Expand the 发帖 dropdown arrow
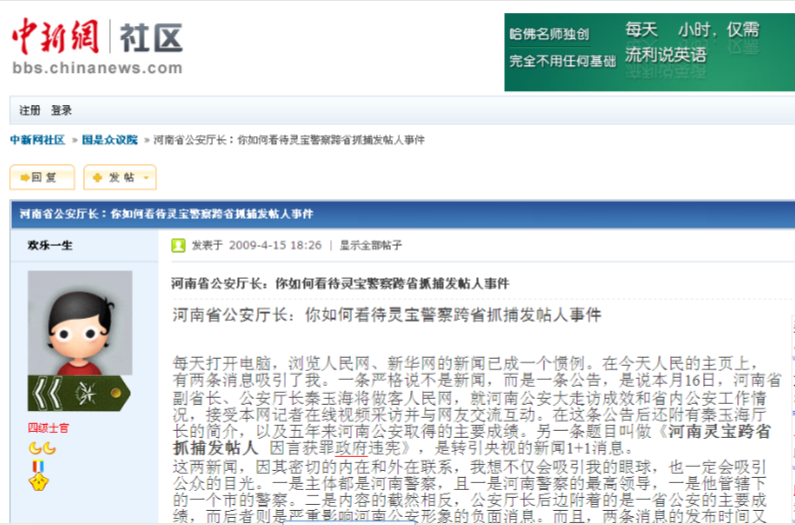The width and height of the screenshot is (795, 525). pyautogui.click(x=146, y=178)
